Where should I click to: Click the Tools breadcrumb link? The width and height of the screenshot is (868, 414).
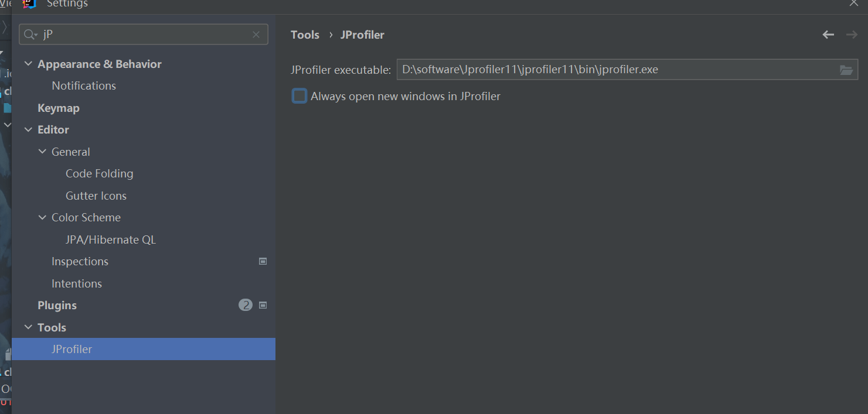tap(305, 35)
